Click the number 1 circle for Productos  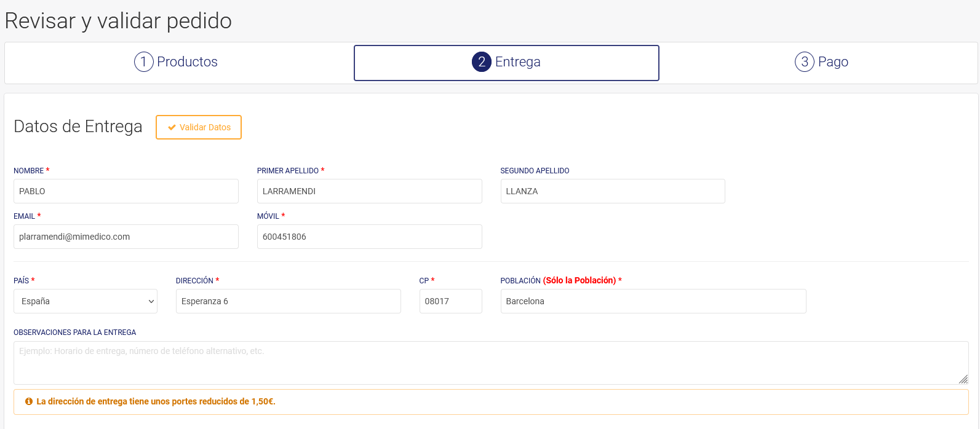tap(143, 62)
